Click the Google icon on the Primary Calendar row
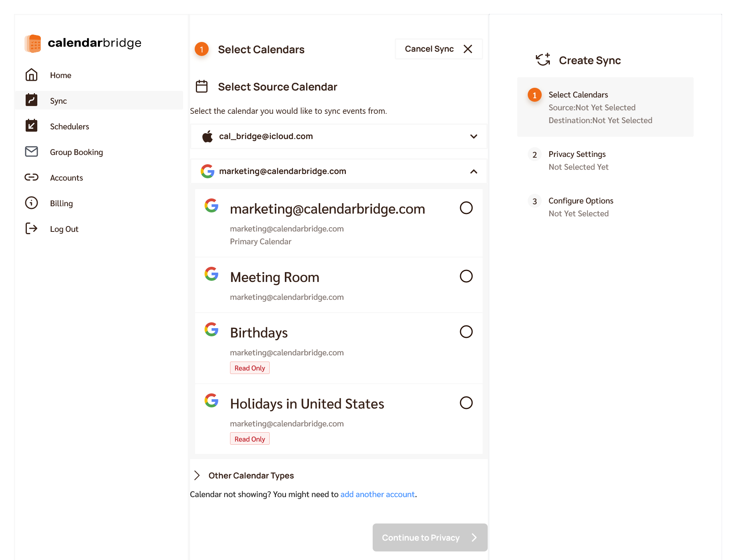736x560 pixels. coord(211,205)
